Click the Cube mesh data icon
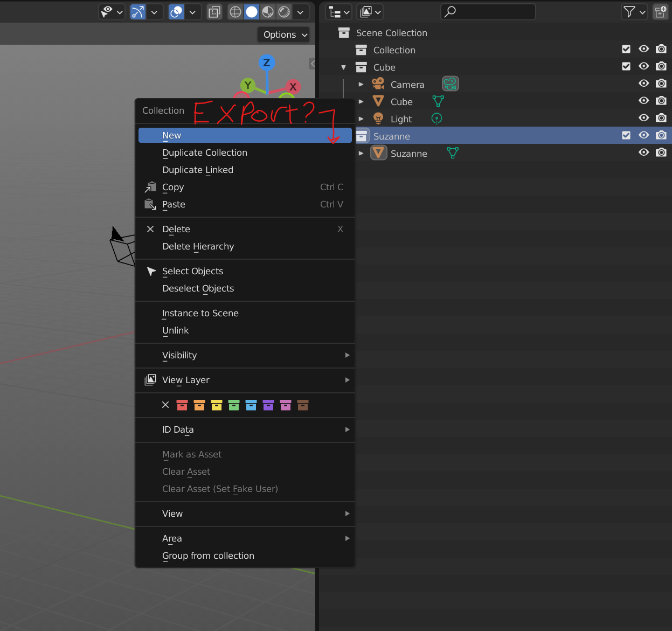The width and height of the screenshot is (672, 631). coord(438,101)
